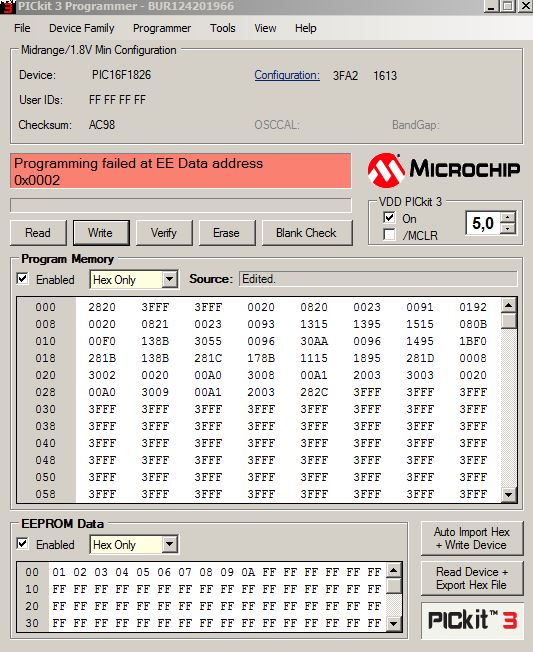
Task: Click program memory cell 080B in row 008
Action: tap(473, 324)
